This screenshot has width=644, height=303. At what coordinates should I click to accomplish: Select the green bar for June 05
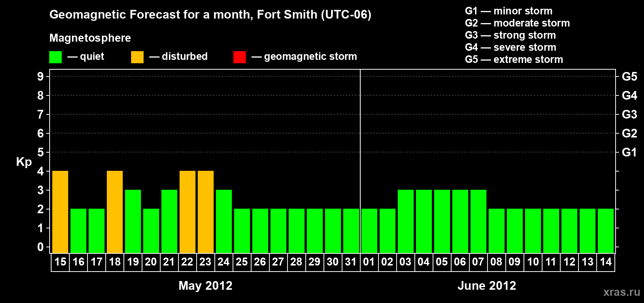(x=442, y=222)
